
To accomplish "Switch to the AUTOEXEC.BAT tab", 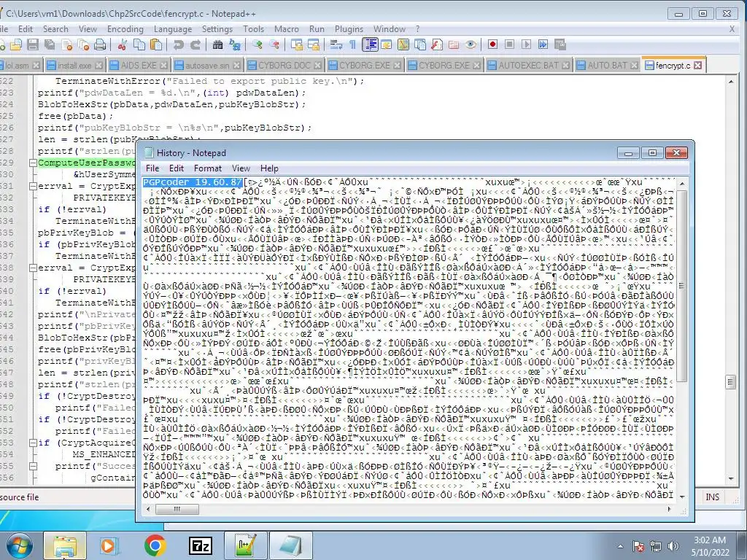I will point(528,65).
